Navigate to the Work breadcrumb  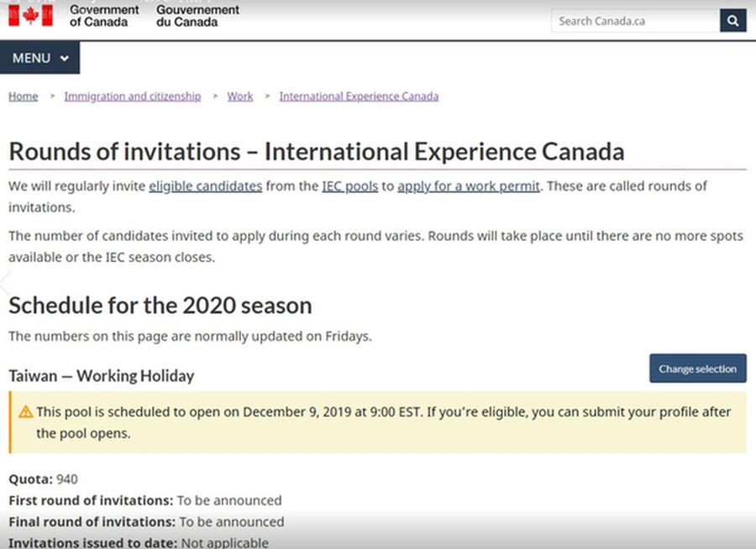click(239, 97)
